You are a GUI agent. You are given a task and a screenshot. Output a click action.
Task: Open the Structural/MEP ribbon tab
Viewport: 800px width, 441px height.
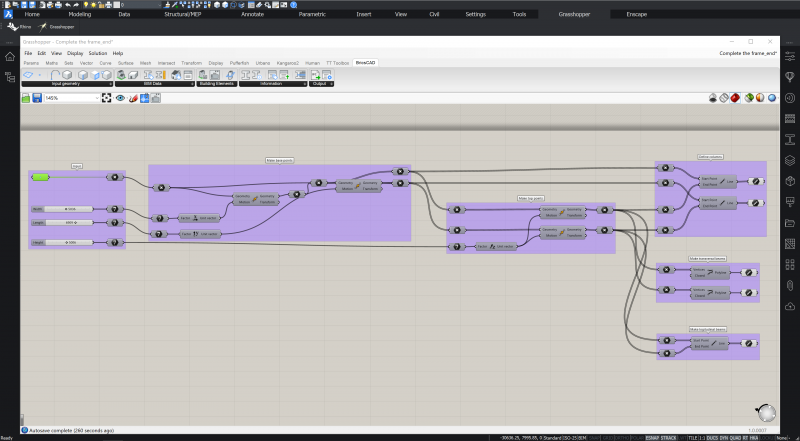click(x=183, y=14)
